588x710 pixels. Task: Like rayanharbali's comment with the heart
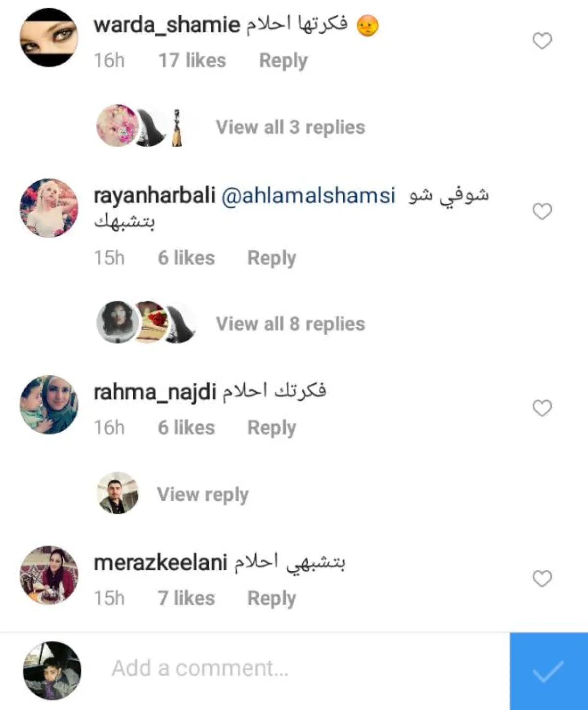pyautogui.click(x=542, y=212)
